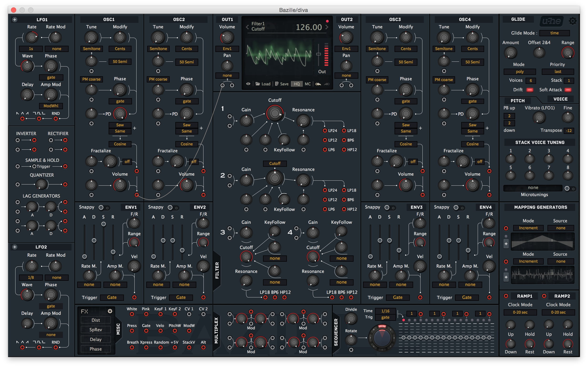Click the first Mapping Generator plus button

(x=506, y=244)
